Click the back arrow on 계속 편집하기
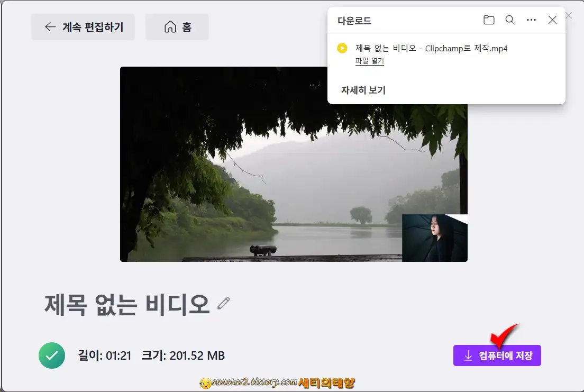Viewport: 584px width, 392px height. [50, 26]
